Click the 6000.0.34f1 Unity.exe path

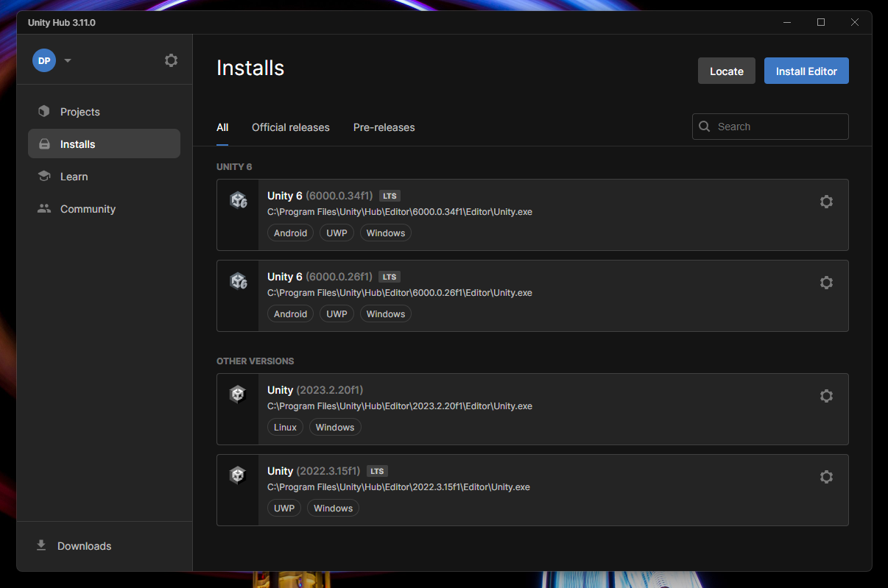[x=400, y=212]
